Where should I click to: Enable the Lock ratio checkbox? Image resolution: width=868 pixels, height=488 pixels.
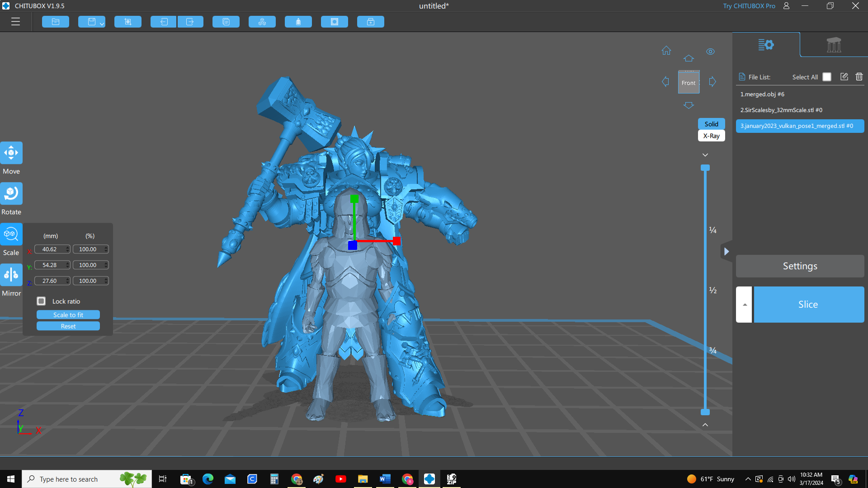click(41, 301)
